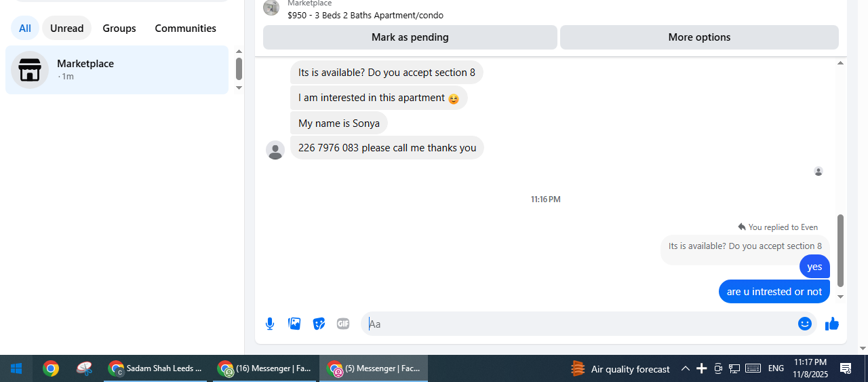Switch to the Groups tab
This screenshot has height=382, width=868.
point(119,28)
